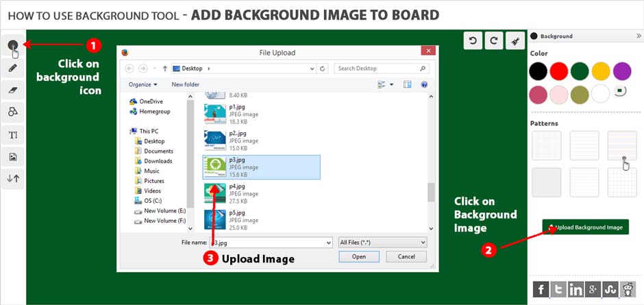Click the file list scrollbar thumb
644x305 pixels.
[431, 193]
